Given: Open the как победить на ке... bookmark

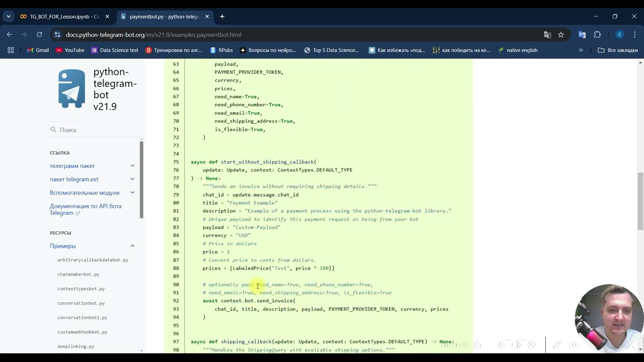Looking at the screenshot, I should (461, 50).
